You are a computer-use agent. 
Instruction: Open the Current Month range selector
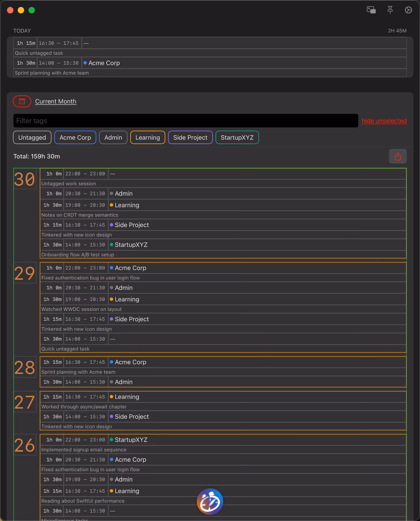56,101
